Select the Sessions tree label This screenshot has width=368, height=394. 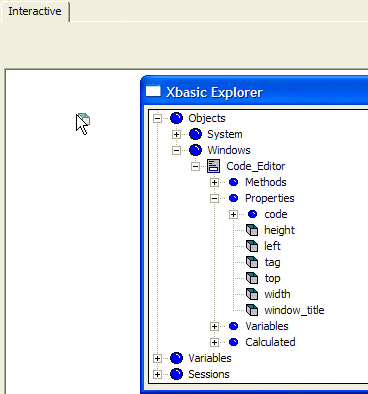[209, 374]
